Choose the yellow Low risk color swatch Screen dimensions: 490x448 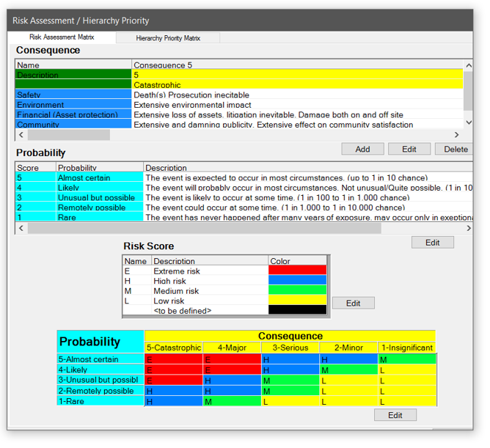(x=297, y=301)
